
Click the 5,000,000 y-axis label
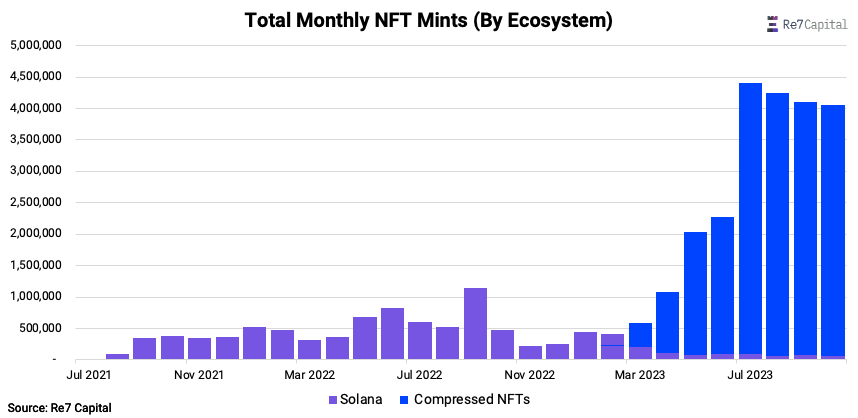37,45
